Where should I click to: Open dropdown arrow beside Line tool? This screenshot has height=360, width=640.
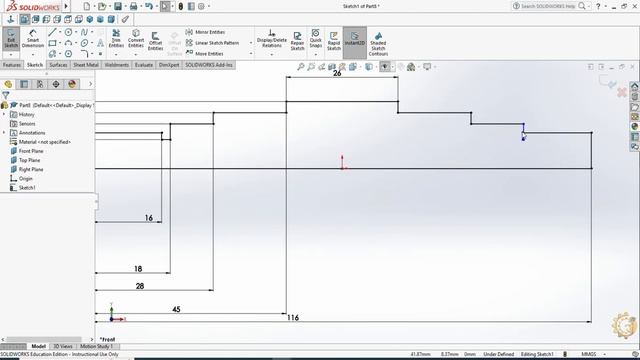pyautogui.click(x=60, y=32)
